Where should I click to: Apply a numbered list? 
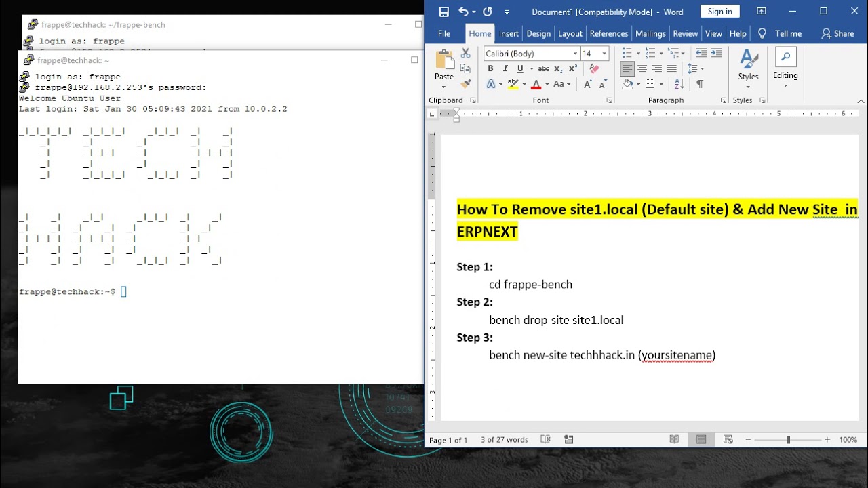(x=650, y=53)
